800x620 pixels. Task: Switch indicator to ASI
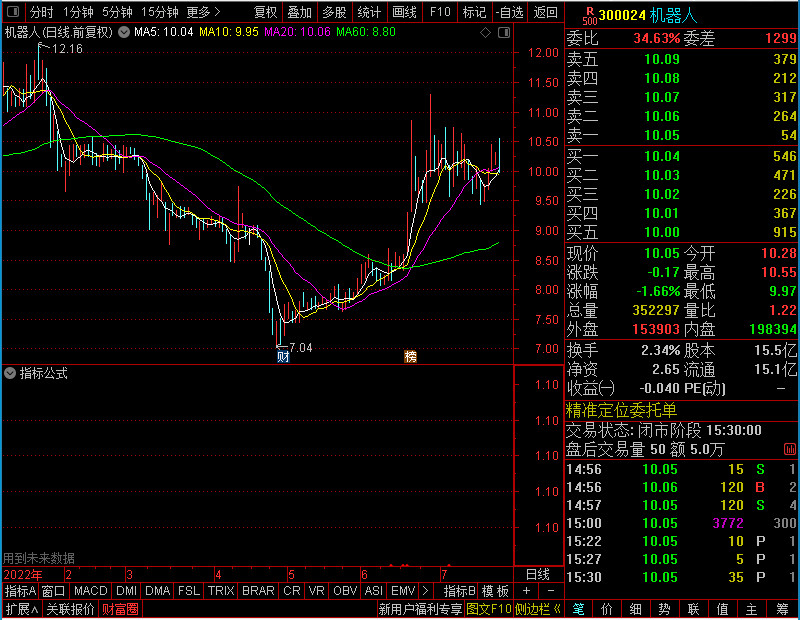[x=373, y=591]
